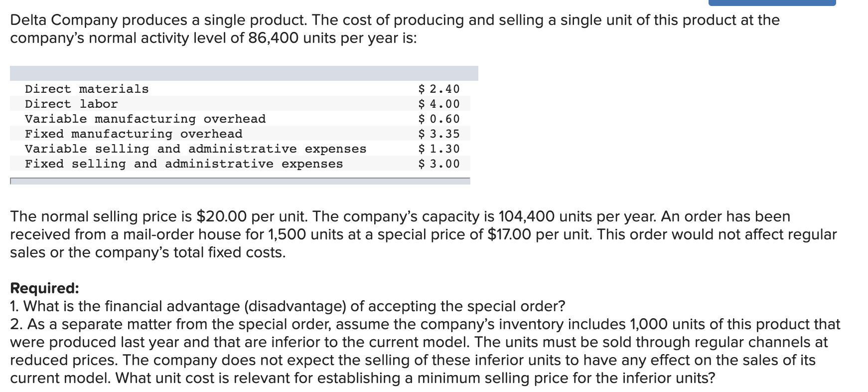This screenshot has width=868, height=392.
Task: Select the Direct materials row label
Action: [87, 89]
